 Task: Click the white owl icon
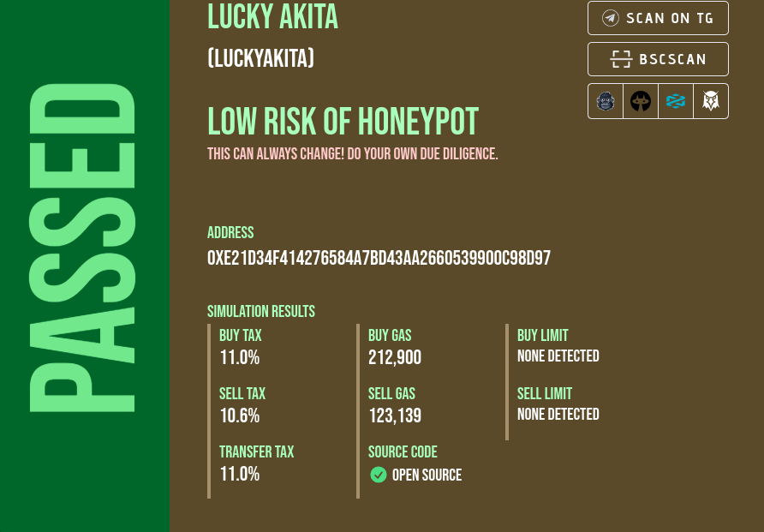(711, 101)
